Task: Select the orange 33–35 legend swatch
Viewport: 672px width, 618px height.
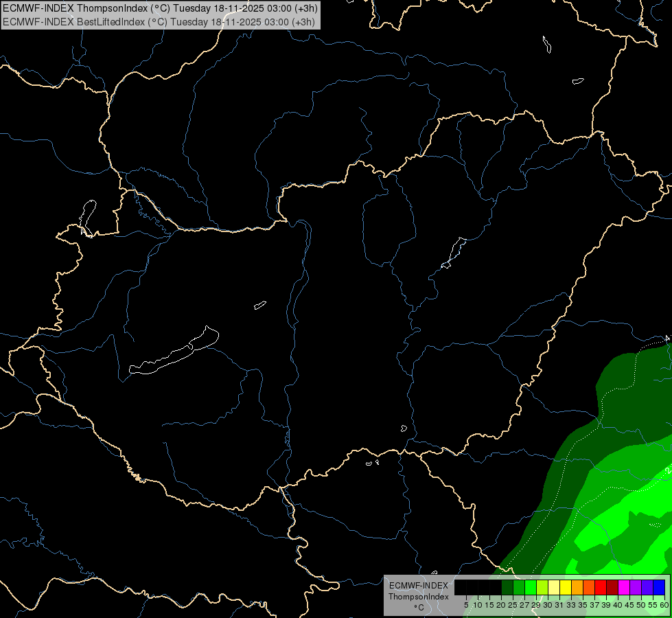Action: (x=577, y=587)
